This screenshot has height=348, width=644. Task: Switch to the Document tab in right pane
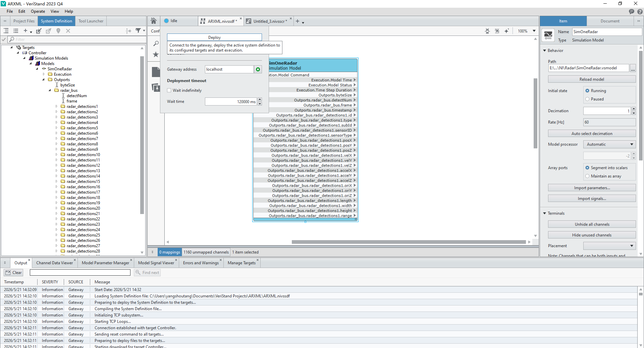click(610, 21)
